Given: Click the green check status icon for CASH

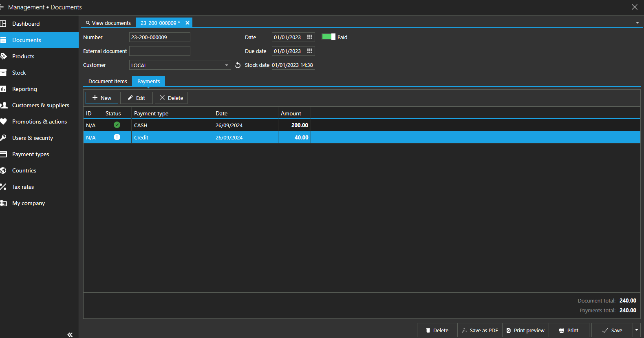Looking at the screenshot, I should pos(117,125).
